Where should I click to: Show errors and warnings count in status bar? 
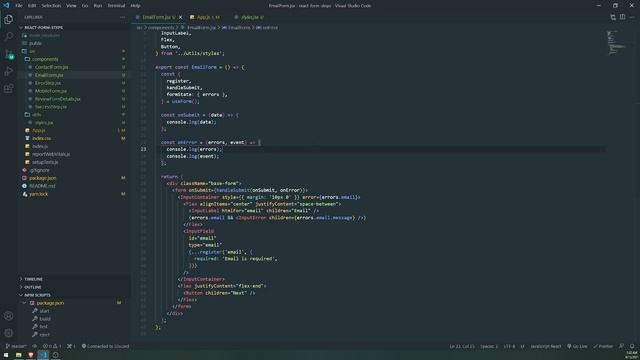click(52, 346)
